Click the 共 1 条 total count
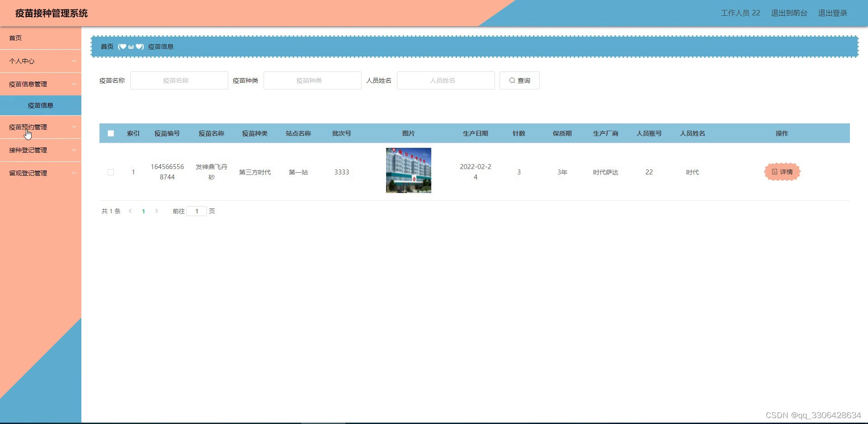868x424 pixels. pyautogui.click(x=111, y=211)
